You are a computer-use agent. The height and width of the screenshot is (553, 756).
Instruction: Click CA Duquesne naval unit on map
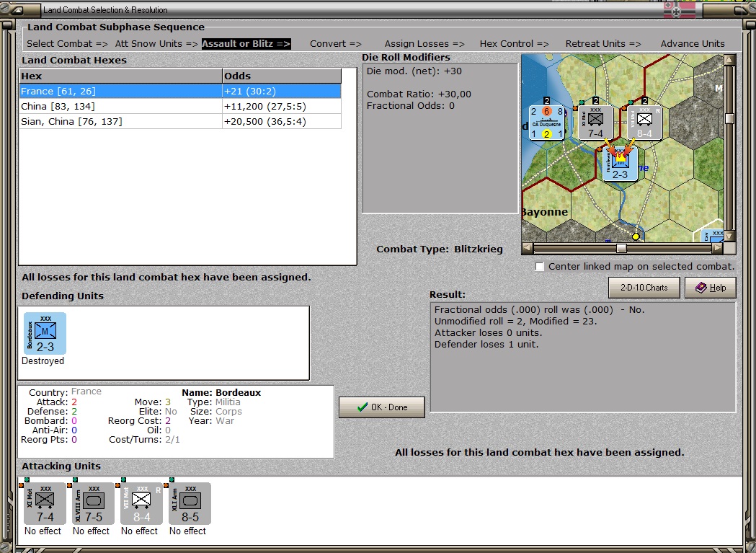click(547, 123)
